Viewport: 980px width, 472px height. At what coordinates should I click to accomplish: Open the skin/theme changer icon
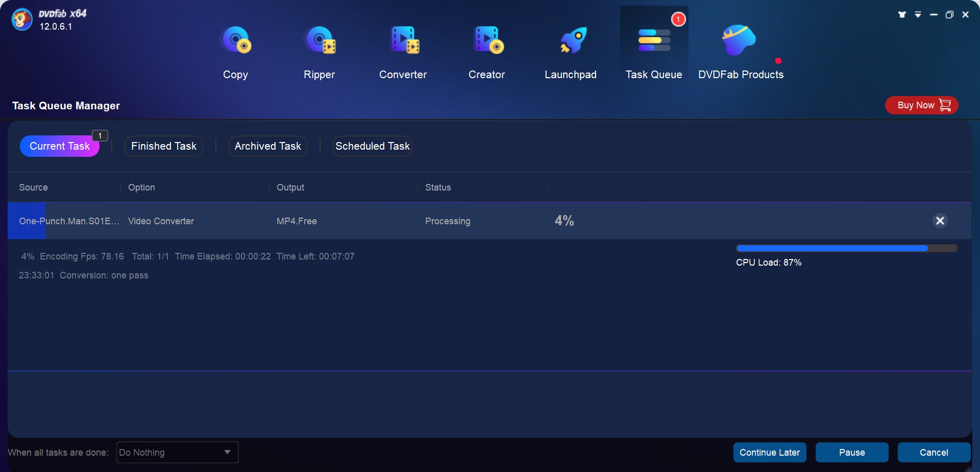tap(902, 14)
